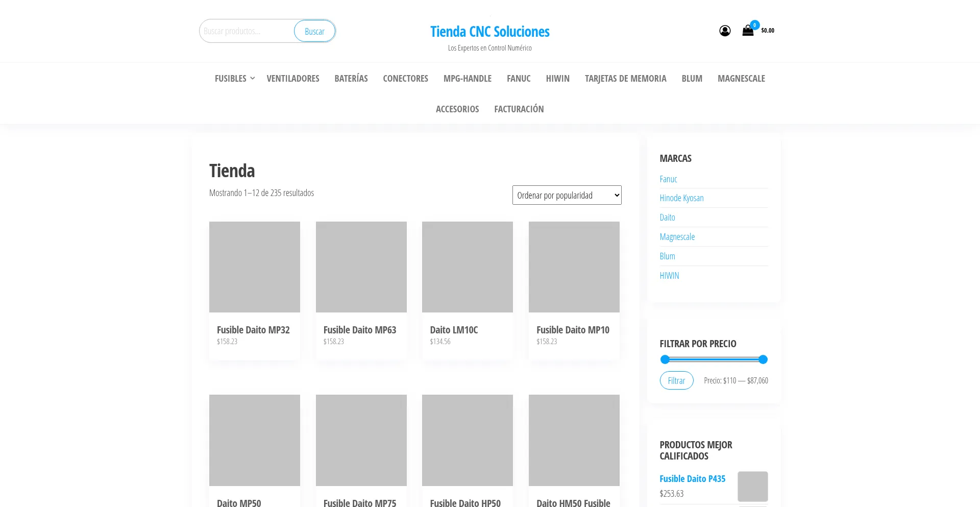
Task: Open the Fusible Daito MP75 product image
Action: [x=361, y=440]
